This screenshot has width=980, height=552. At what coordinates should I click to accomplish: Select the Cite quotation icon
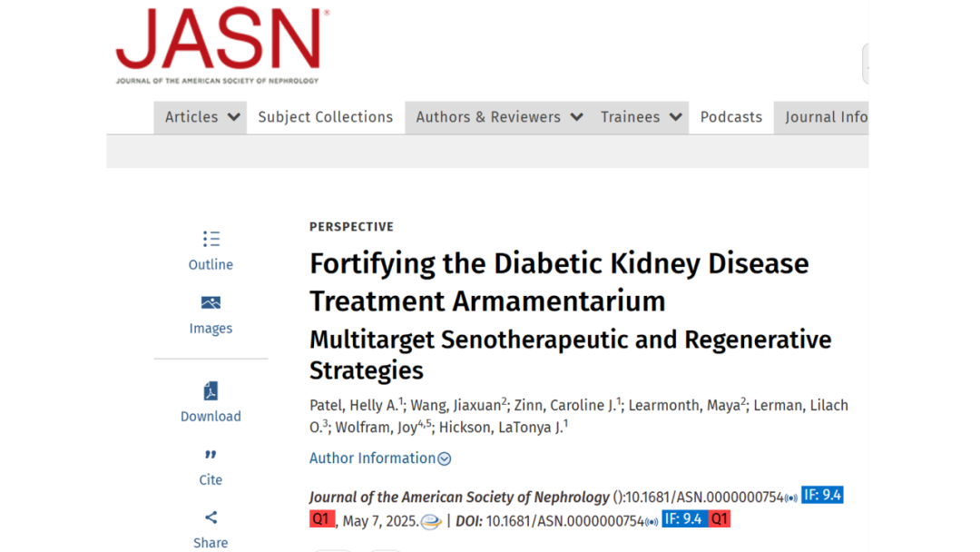pos(211,455)
